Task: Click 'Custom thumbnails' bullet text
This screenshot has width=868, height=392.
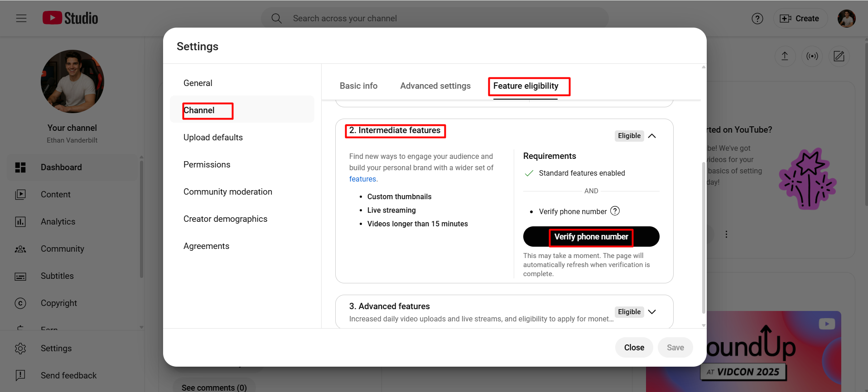Action: coord(399,197)
